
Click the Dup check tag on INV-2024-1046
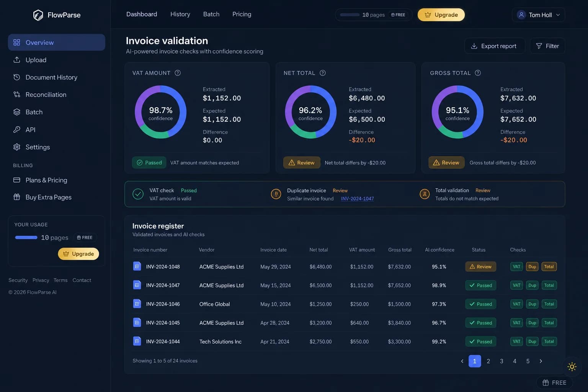tap(532, 304)
